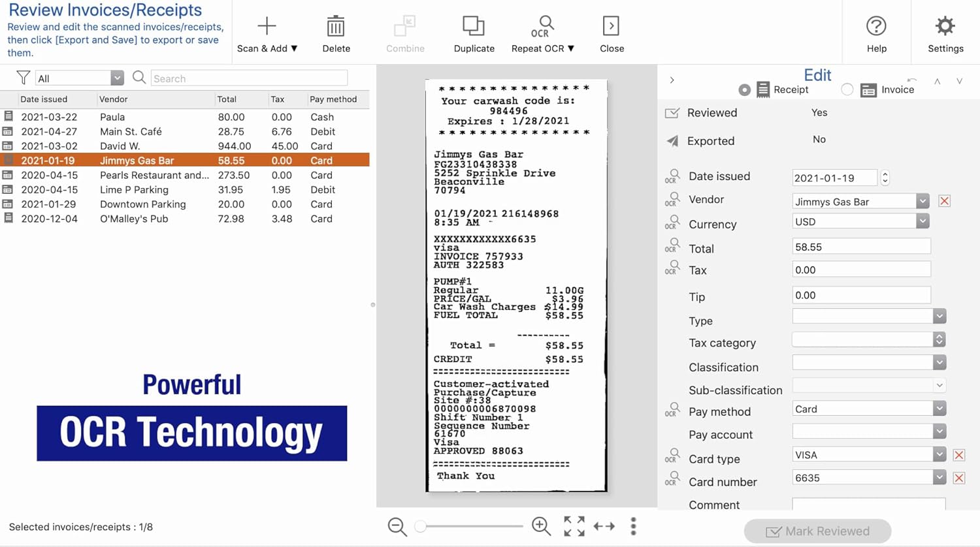The height and width of the screenshot is (547, 980).
Task: Open the Repeat OCR tool
Action: 542,27
